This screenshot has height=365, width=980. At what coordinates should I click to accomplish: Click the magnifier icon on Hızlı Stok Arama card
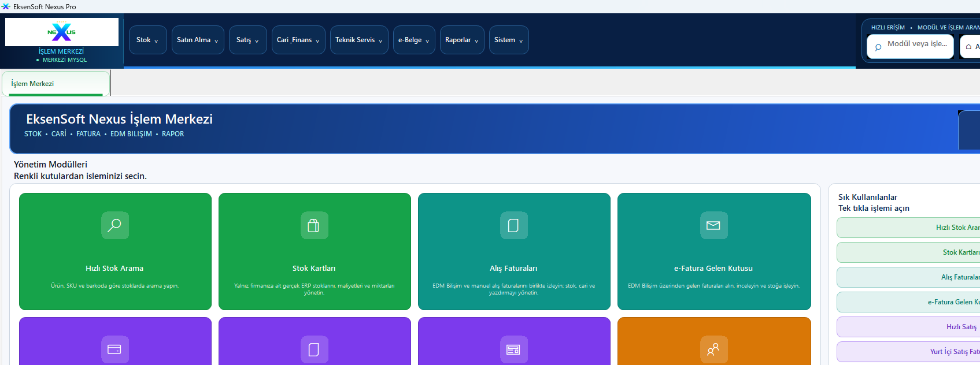click(115, 225)
